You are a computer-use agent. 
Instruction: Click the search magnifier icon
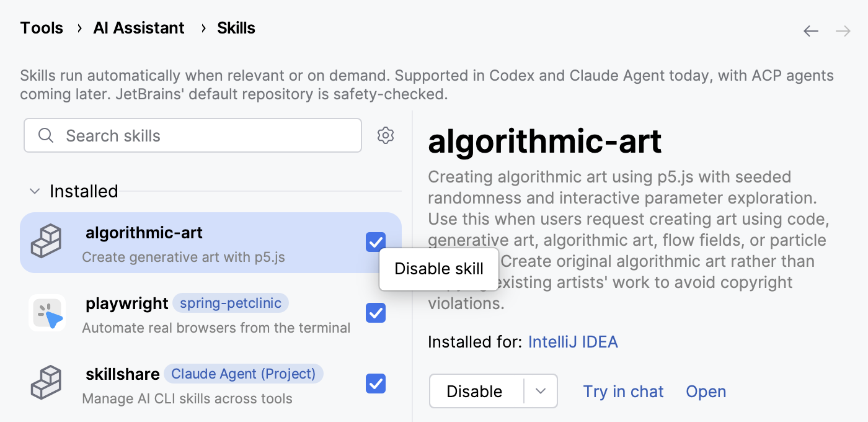click(46, 135)
